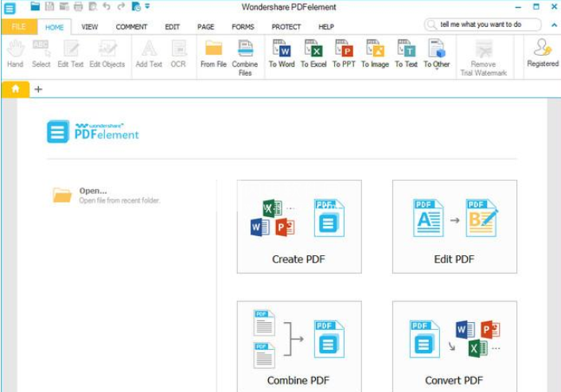The width and height of the screenshot is (561, 392).
Task: Switch to the PAGE ribbon tab
Action: 206,27
